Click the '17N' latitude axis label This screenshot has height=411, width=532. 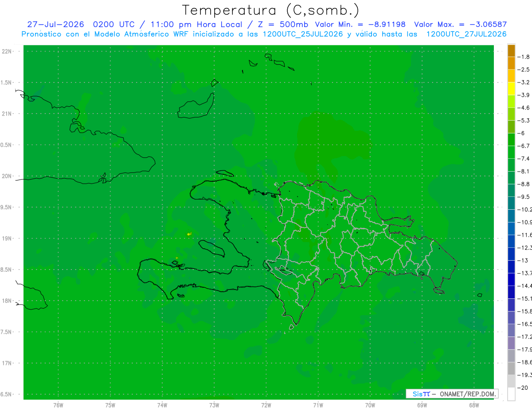(7, 363)
